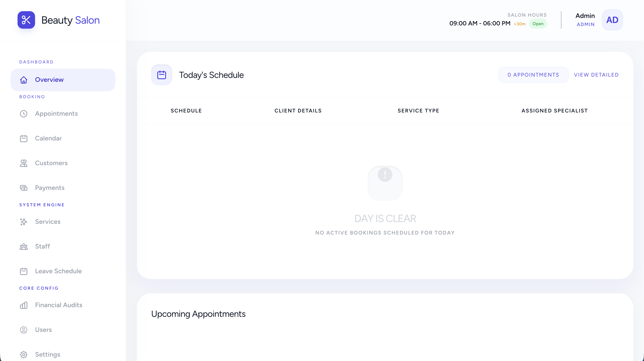Screen dimensions: 644x361
Task: Click the Open status badge
Action: (x=538, y=24)
